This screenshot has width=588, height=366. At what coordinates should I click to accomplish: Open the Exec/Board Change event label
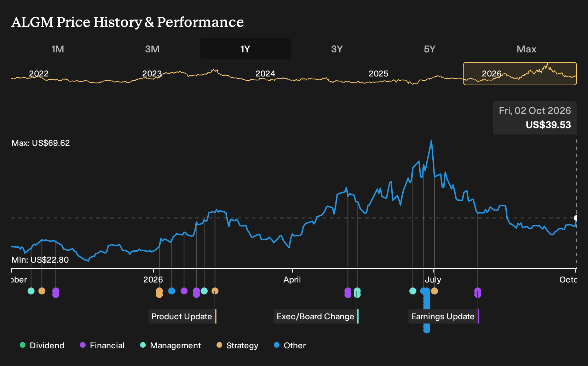click(316, 316)
